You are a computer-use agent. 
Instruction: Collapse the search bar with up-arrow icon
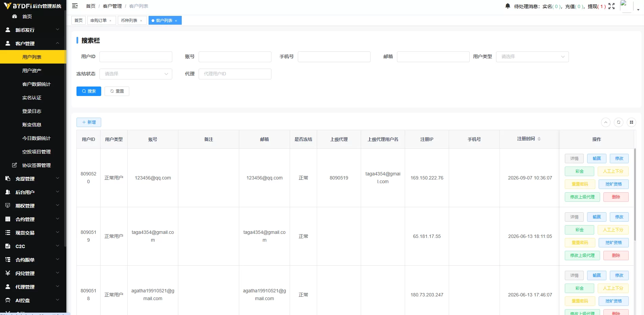(606, 122)
